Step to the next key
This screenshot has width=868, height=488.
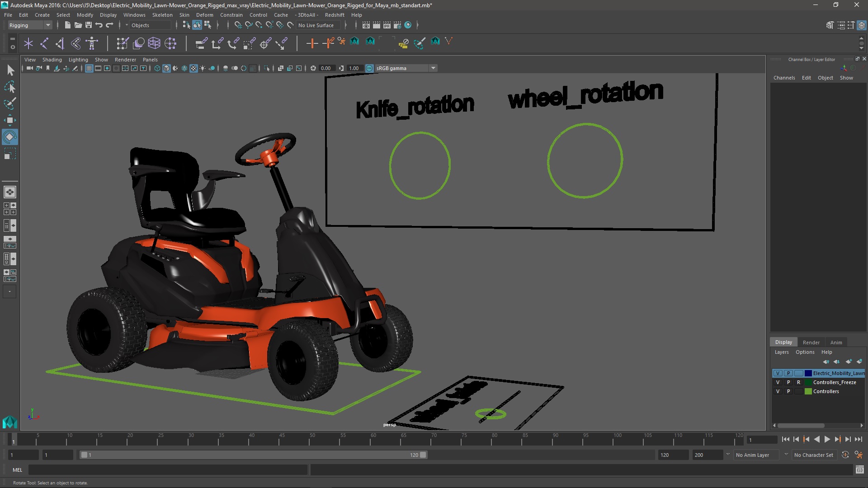pyautogui.click(x=837, y=439)
